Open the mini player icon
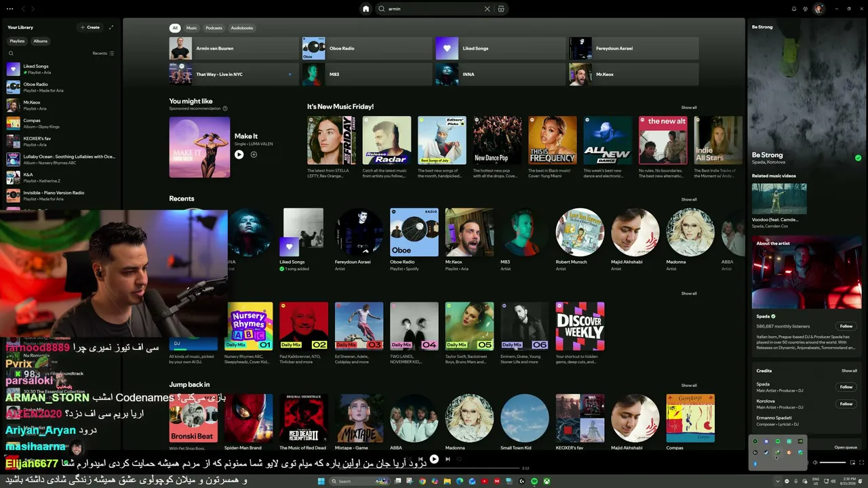Image resolution: width=868 pixels, height=488 pixels. click(x=853, y=463)
